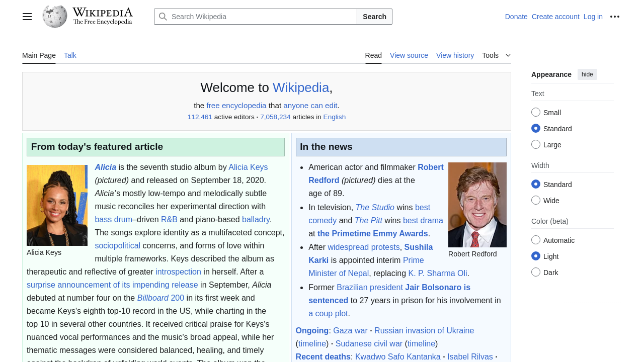The height and width of the screenshot is (362, 644).
Task: Open the Talk tab
Action: [70, 55]
